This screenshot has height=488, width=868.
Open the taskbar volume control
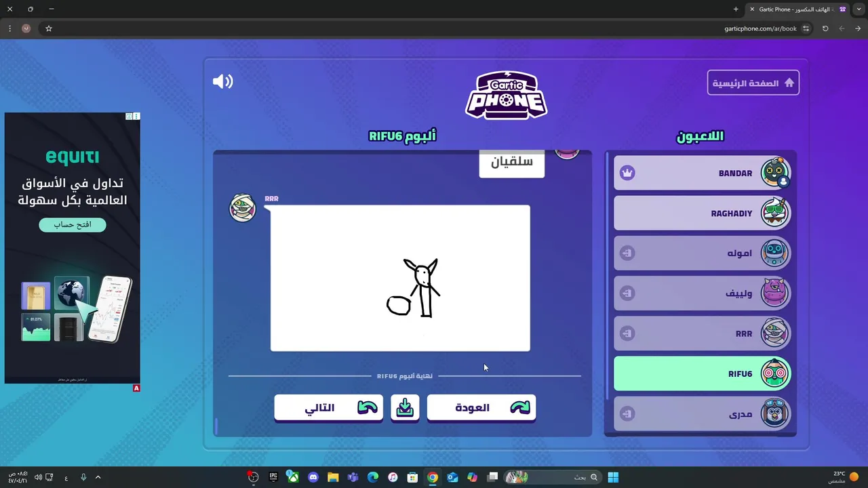coord(38,477)
